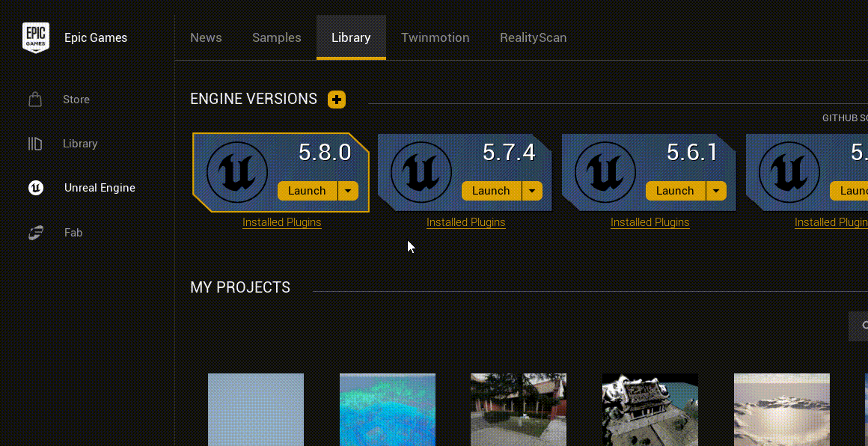Click the 5.8.0 version number
The width and height of the screenshot is (868, 446).
[x=325, y=153]
